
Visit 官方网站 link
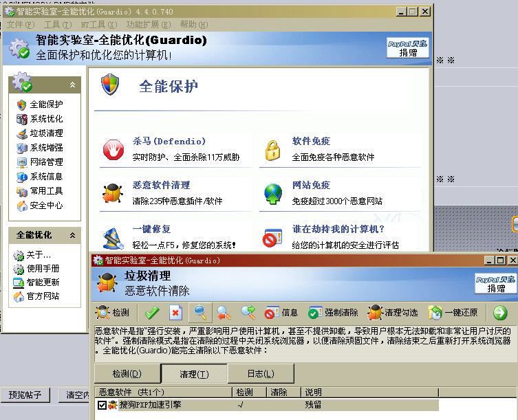coord(43,296)
